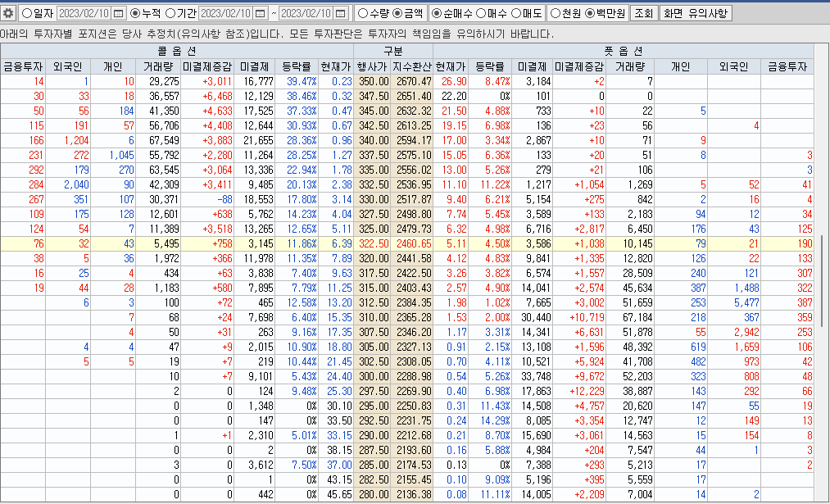This screenshot has height=504, width=830.
Task: Click the 구분 group header
Action: point(393,52)
